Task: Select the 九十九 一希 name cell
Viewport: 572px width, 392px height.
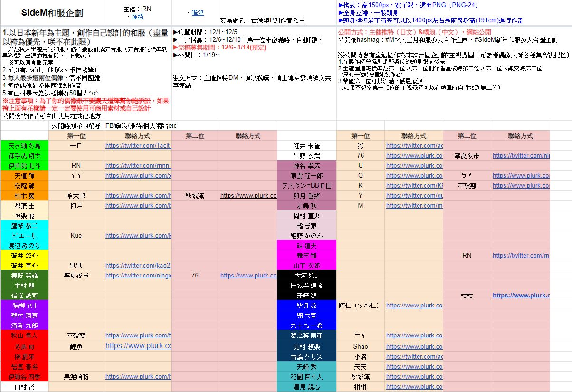Action: coord(306,325)
